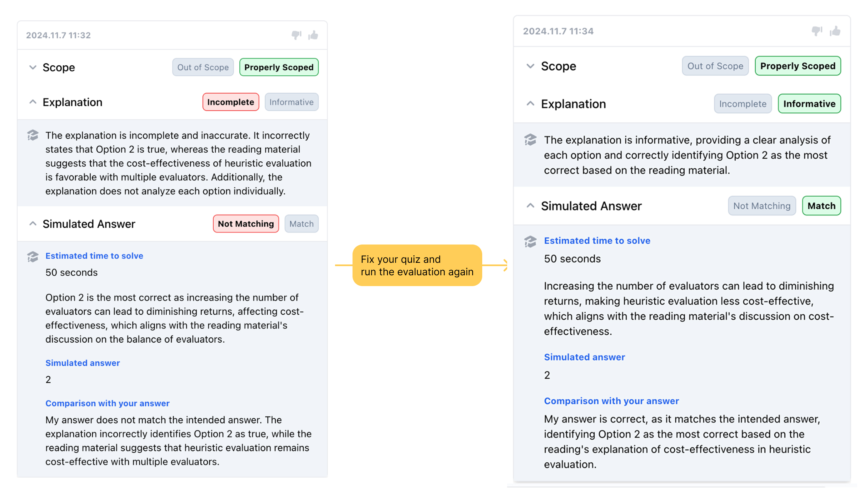868x499 pixels.
Task: Click the 'Explanation' heading in the 11:34 card
Action: point(573,104)
